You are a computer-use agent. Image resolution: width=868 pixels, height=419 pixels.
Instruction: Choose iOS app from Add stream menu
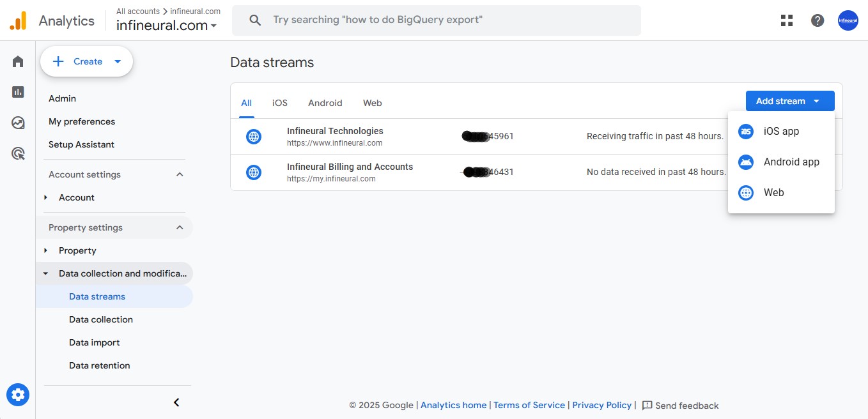click(781, 132)
